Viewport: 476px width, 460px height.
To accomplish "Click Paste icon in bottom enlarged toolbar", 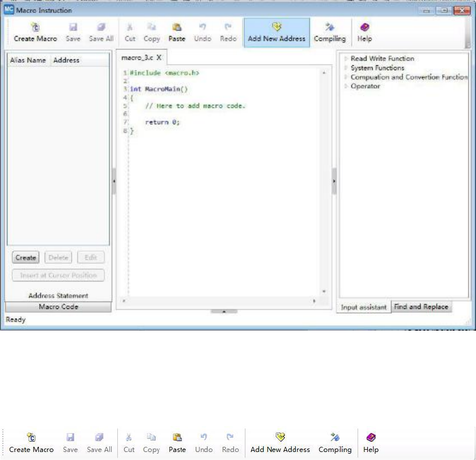I will tap(177, 437).
